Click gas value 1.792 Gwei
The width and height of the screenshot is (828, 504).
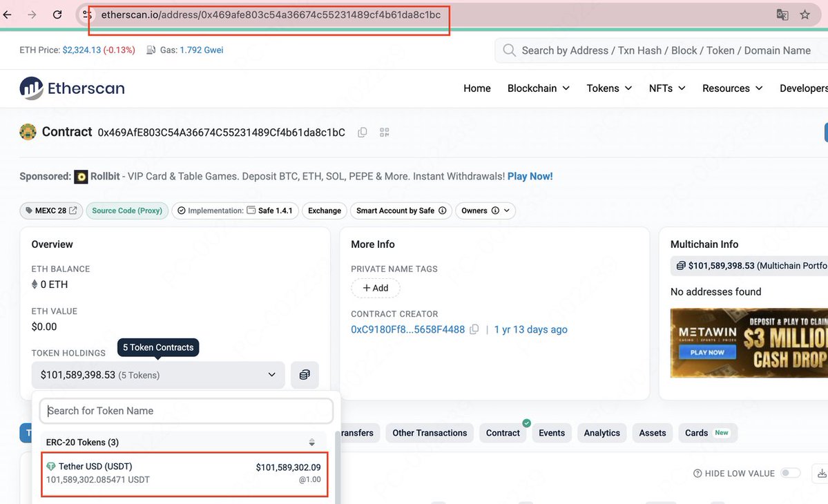pos(201,50)
